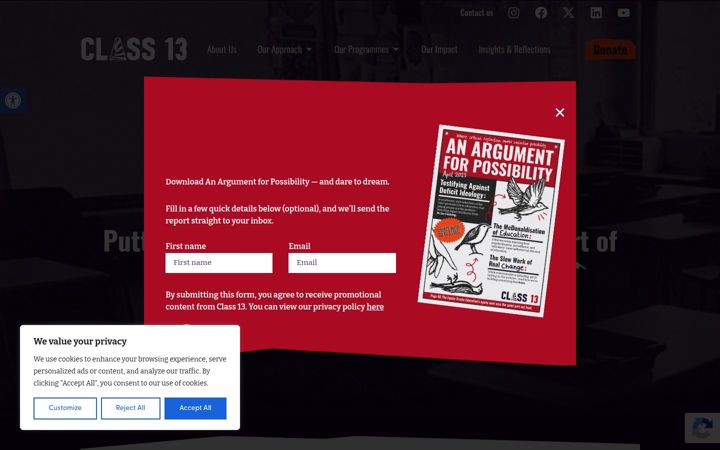This screenshot has width=720, height=450.
Task: Focus the Email input field
Action: pos(342,263)
